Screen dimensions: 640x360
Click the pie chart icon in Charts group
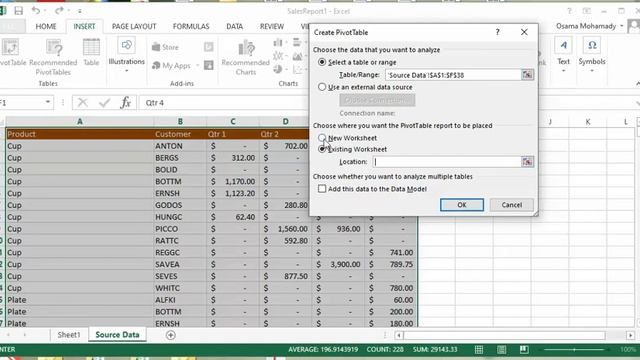point(278,69)
